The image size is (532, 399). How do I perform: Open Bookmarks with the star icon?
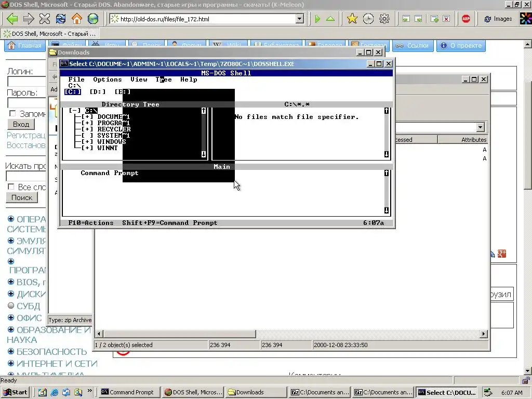coord(352,19)
